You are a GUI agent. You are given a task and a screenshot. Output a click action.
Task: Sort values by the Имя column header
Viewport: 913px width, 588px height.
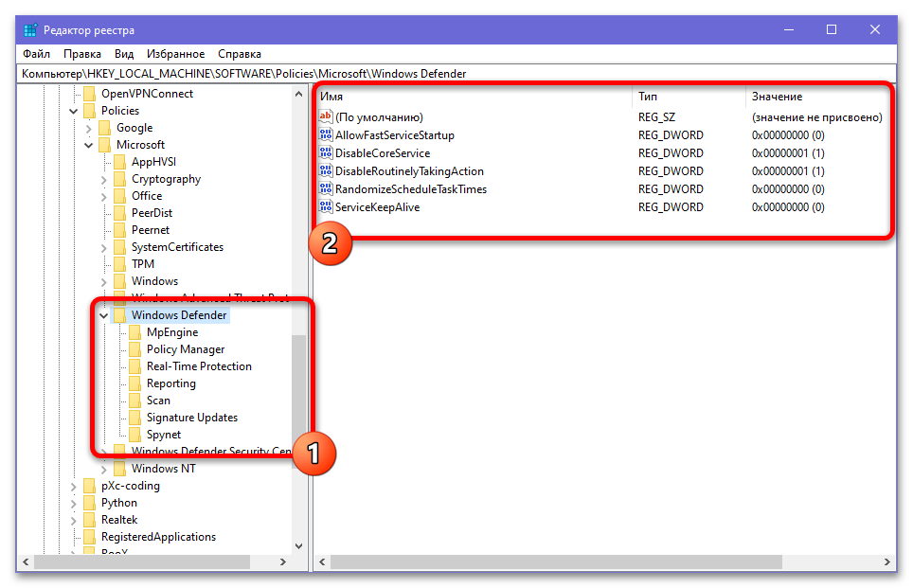473,97
